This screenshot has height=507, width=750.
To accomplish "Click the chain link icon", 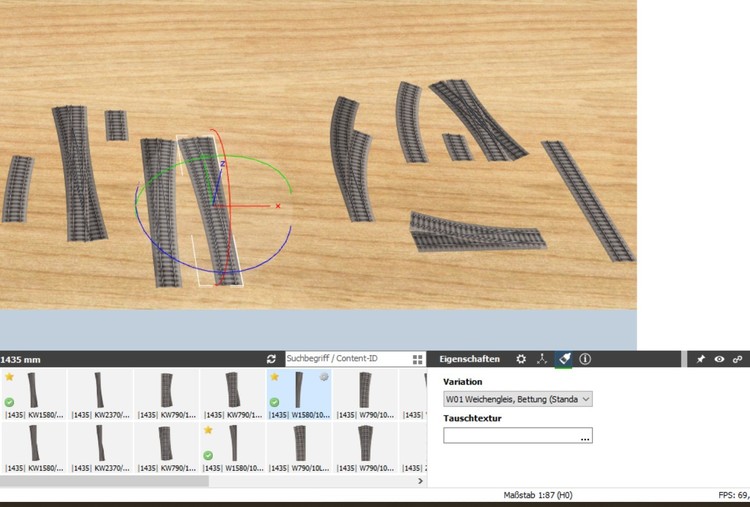I will (737, 359).
